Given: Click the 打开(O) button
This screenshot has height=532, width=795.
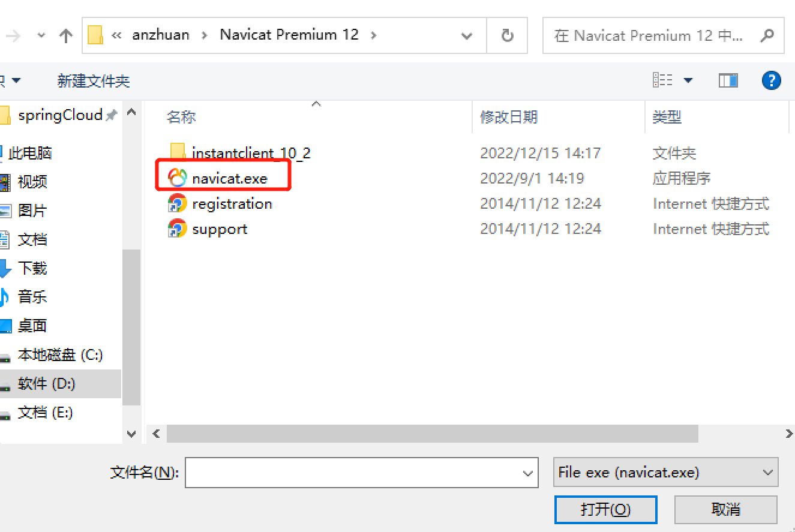Looking at the screenshot, I should pos(605,509).
